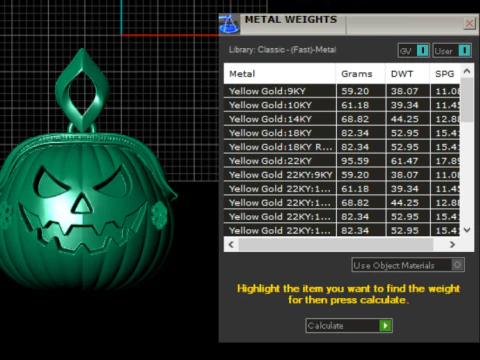Click the vertical scrollbar thumb

[x=467, y=100]
